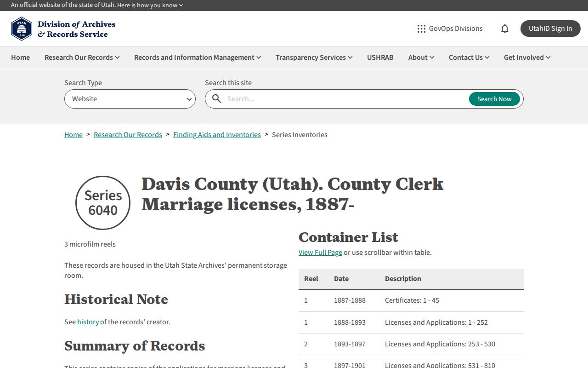
Task: Expand Transparency Services menu
Action: click(314, 57)
